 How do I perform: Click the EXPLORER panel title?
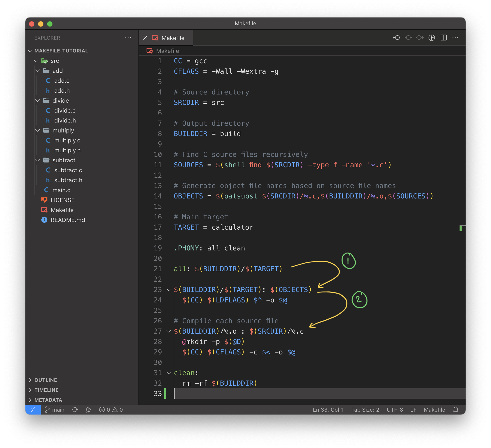pyautogui.click(x=47, y=38)
